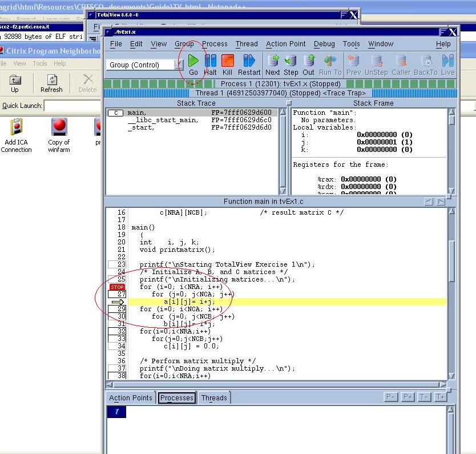Screen dimensions: 476x454
Task: Open the Help menu in tvEx1.x
Action: point(443,44)
